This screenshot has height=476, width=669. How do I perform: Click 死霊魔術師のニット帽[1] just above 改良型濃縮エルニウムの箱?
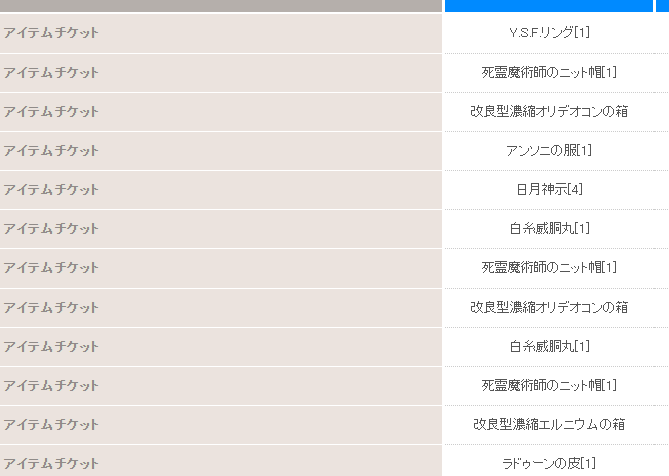click(549, 385)
